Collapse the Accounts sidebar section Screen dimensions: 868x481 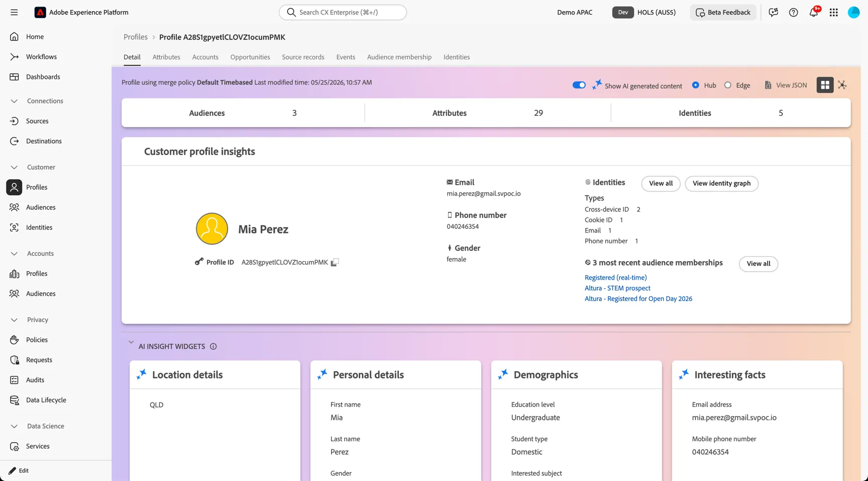pyautogui.click(x=14, y=254)
